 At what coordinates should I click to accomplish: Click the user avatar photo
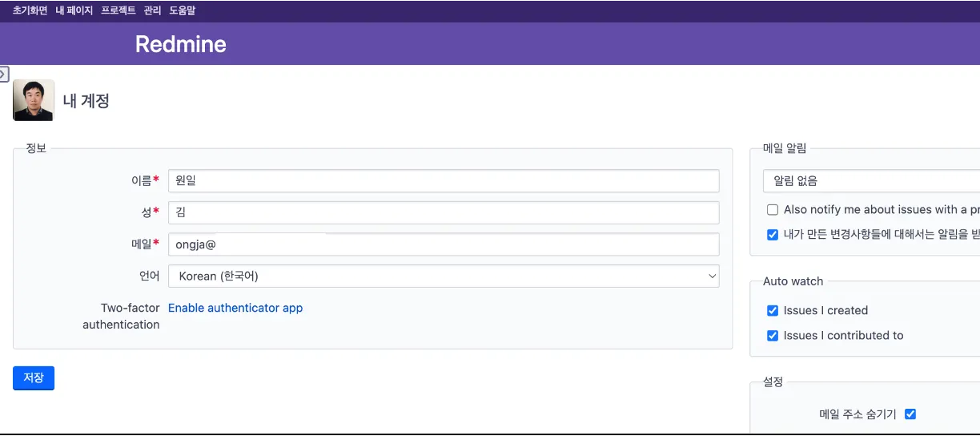[34, 100]
